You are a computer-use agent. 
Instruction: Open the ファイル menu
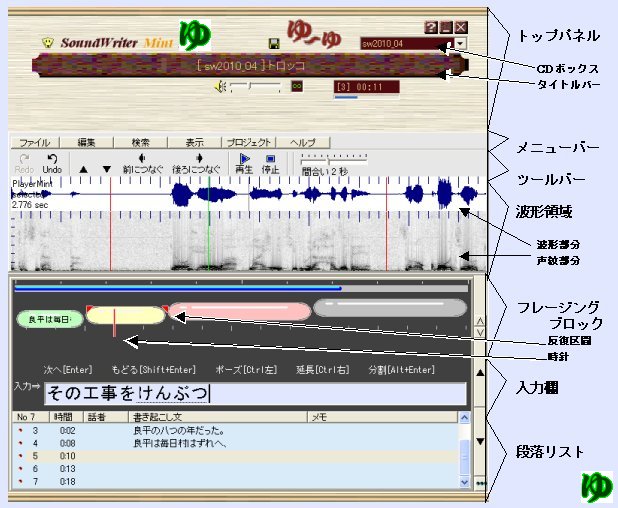coord(35,143)
